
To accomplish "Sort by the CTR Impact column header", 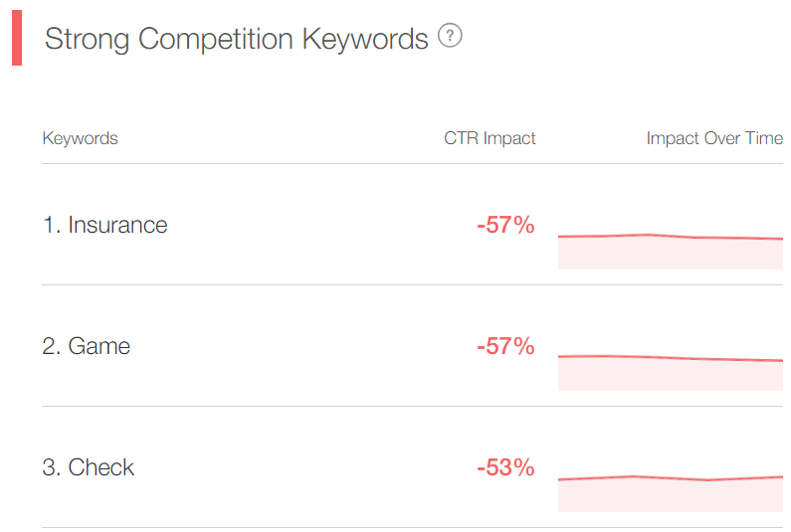I will click(490, 138).
